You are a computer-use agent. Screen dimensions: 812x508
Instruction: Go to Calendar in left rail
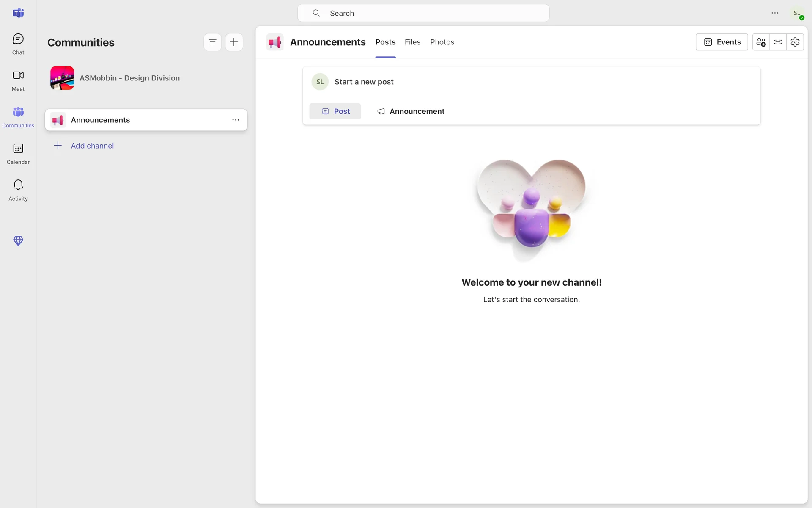tap(18, 154)
